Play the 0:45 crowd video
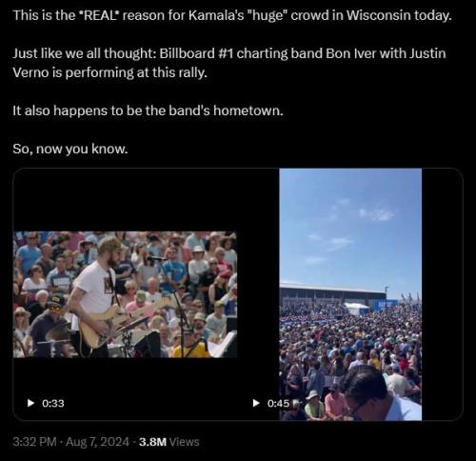 [256, 403]
